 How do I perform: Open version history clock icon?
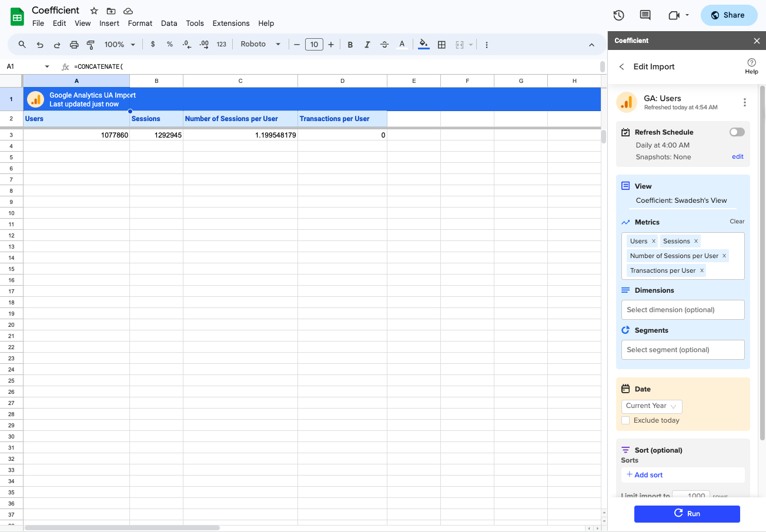click(x=618, y=15)
